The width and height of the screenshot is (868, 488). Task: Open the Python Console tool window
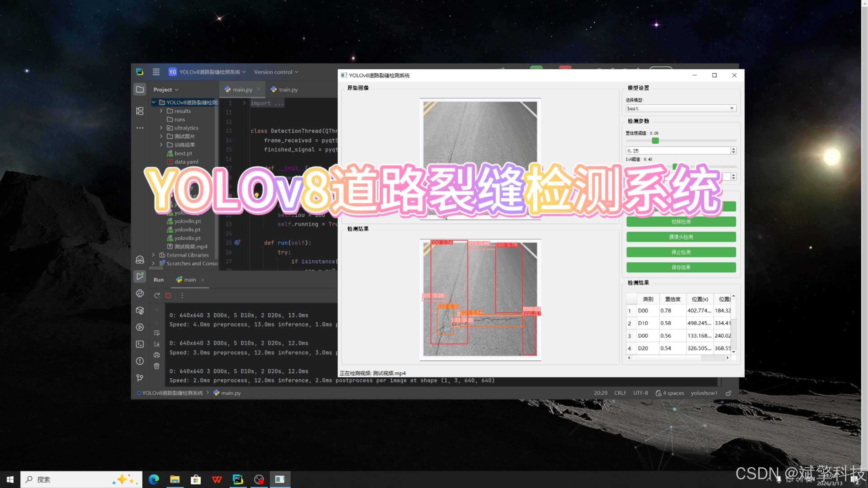140,293
